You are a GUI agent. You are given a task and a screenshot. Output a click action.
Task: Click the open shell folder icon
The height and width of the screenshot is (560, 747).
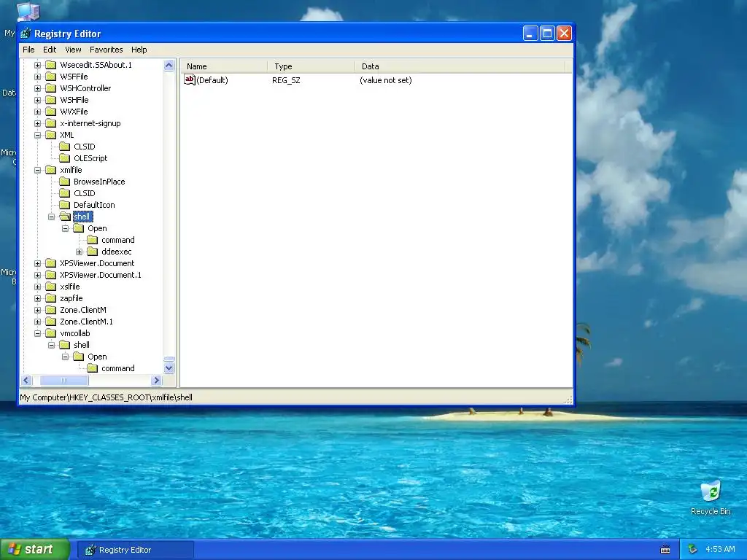click(x=65, y=217)
